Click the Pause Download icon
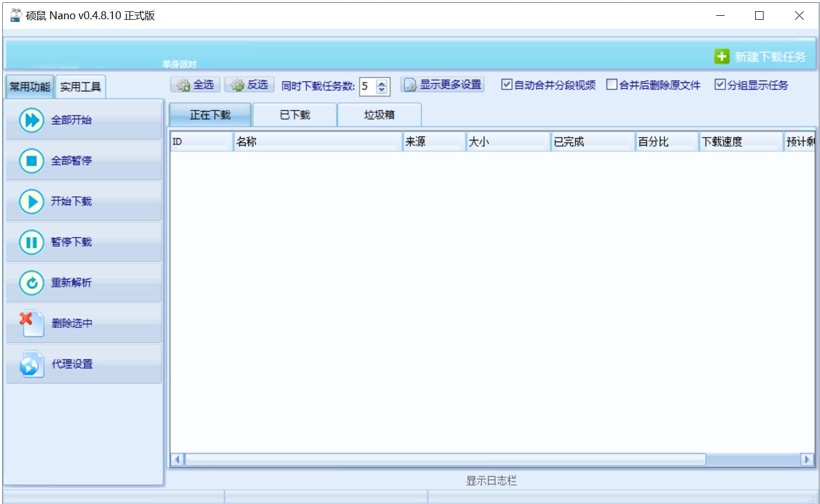 point(31,242)
